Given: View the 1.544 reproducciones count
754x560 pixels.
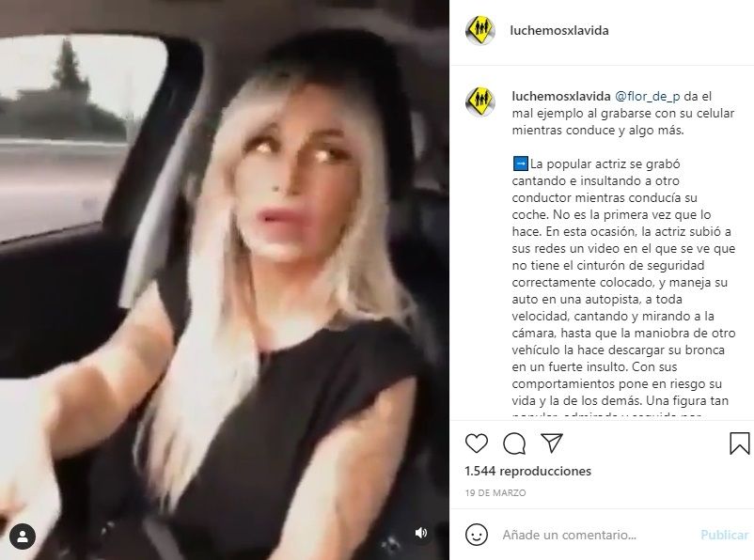Looking at the screenshot, I should (528, 471).
